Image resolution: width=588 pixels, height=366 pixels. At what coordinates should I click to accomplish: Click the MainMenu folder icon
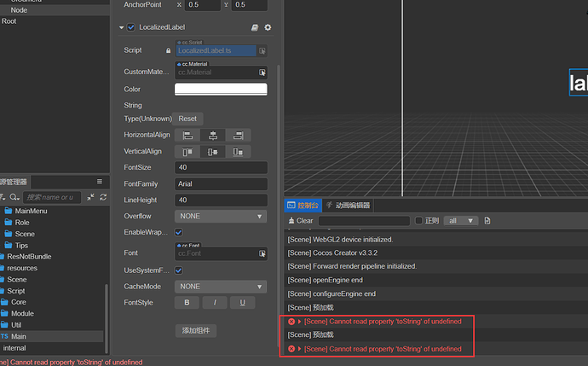coord(9,211)
